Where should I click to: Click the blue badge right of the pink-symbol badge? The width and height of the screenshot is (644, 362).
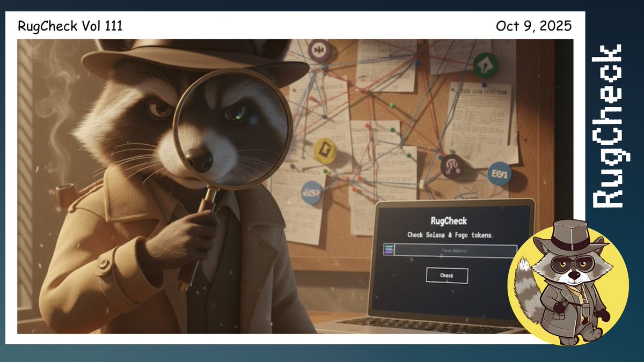(500, 174)
